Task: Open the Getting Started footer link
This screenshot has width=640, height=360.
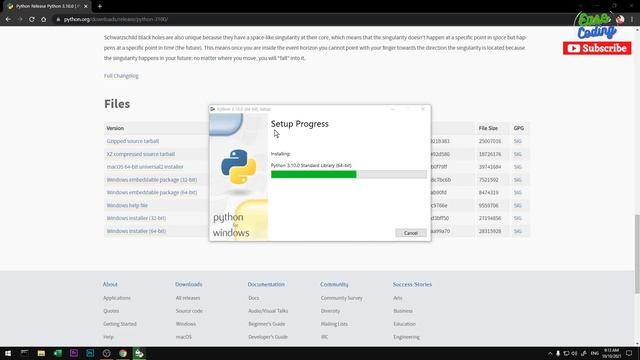Action: pyautogui.click(x=120, y=324)
